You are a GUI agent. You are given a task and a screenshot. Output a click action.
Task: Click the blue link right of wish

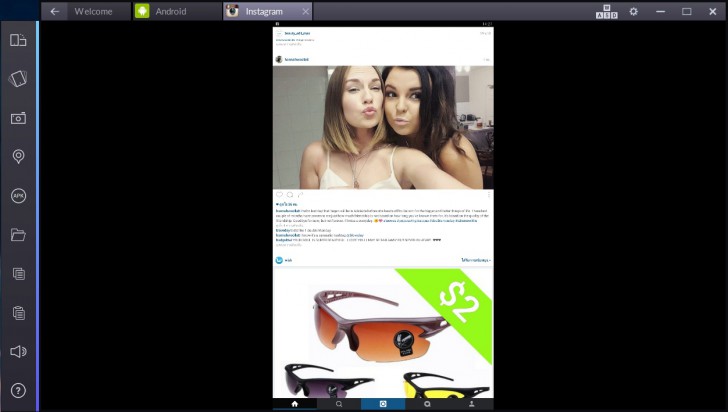pyautogui.click(x=476, y=260)
